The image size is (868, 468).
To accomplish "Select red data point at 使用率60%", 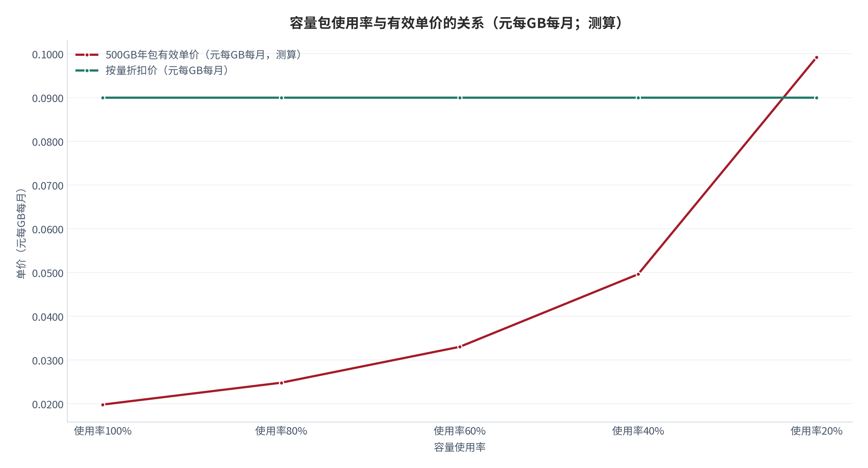I will pyautogui.click(x=460, y=347).
